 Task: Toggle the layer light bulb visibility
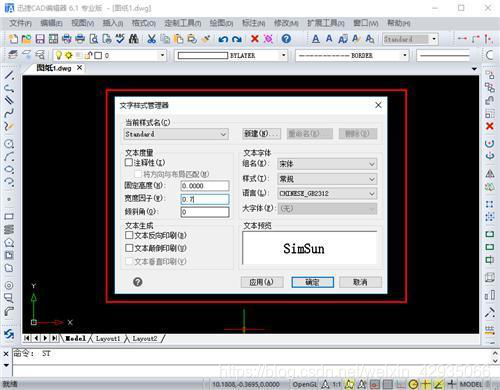tap(59, 55)
